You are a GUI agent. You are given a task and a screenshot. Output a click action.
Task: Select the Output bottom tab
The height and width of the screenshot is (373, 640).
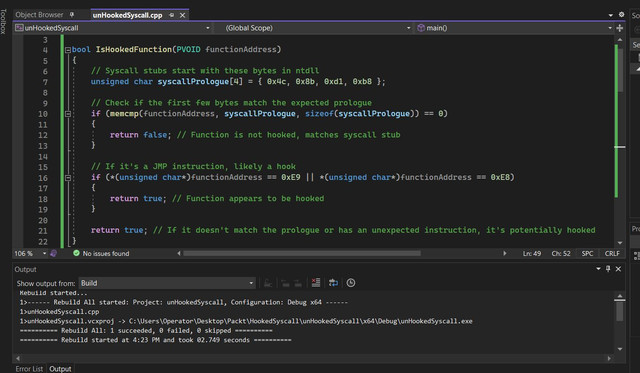pos(60,369)
